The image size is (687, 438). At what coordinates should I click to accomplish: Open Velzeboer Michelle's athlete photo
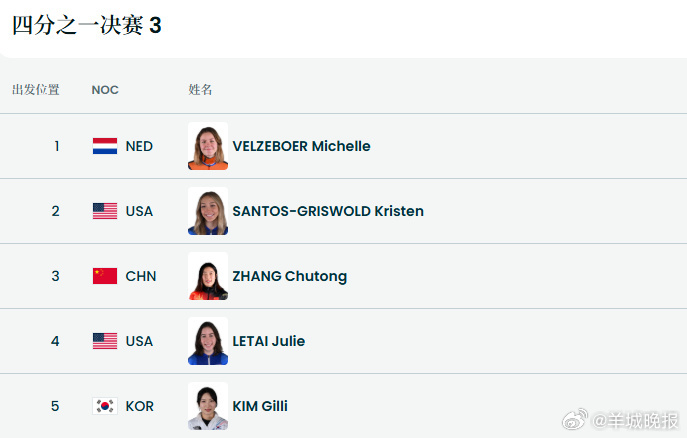coord(208,146)
